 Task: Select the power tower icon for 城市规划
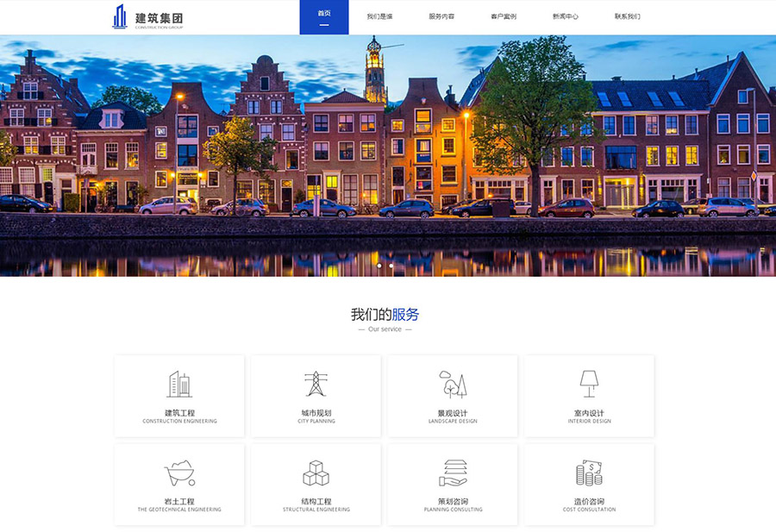[x=316, y=385]
